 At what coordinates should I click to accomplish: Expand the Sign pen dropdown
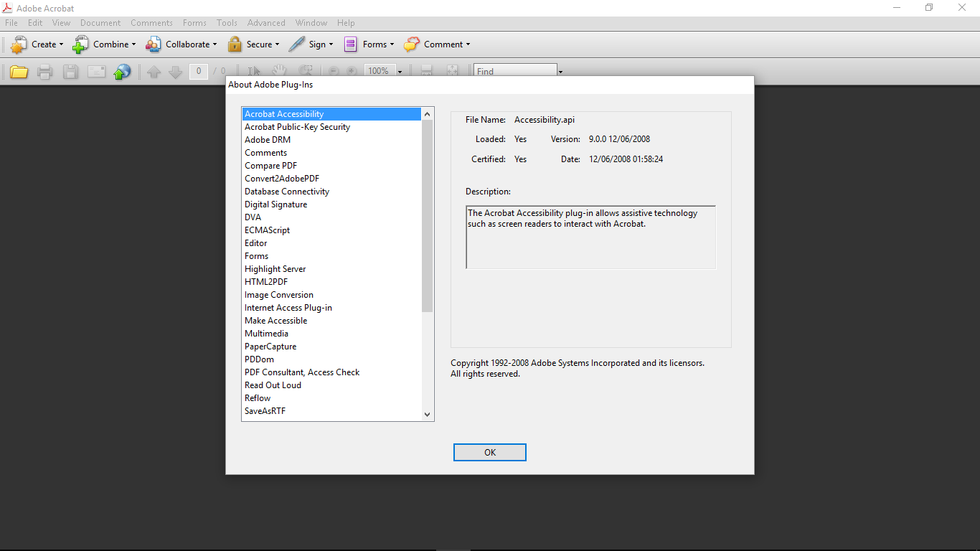coord(311,44)
